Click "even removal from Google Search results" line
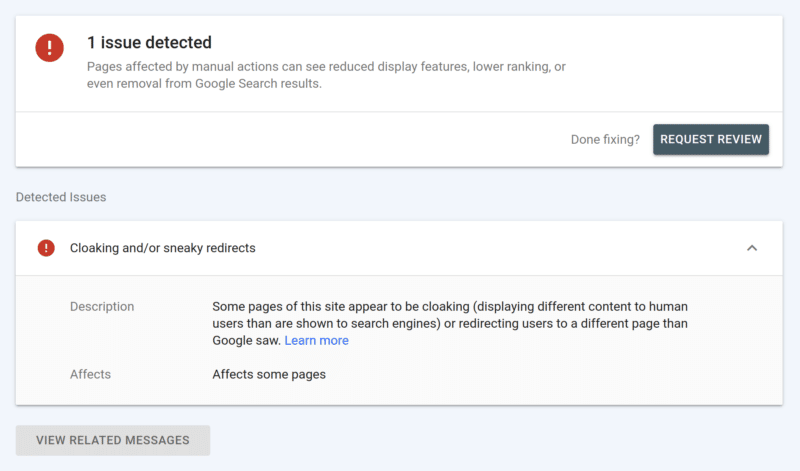The width and height of the screenshot is (800, 471). tap(204, 84)
